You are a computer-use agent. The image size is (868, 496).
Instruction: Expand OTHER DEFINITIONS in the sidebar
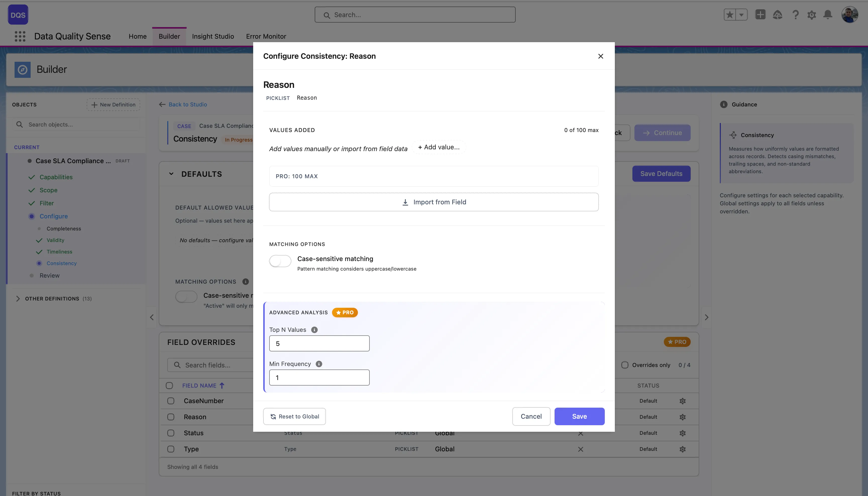(18, 298)
